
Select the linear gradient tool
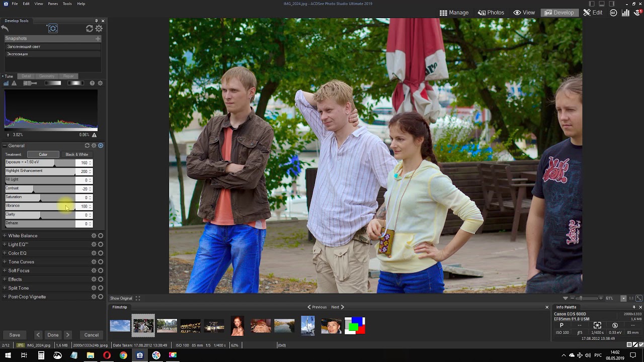click(x=53, y=83)
